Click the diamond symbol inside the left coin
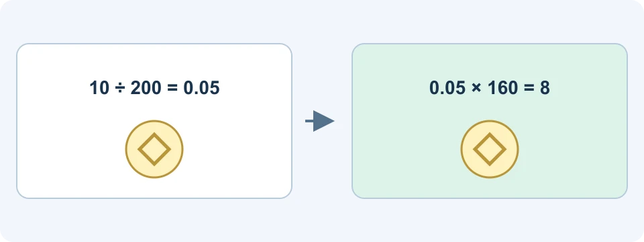644x242 pixels. [154, 149]
